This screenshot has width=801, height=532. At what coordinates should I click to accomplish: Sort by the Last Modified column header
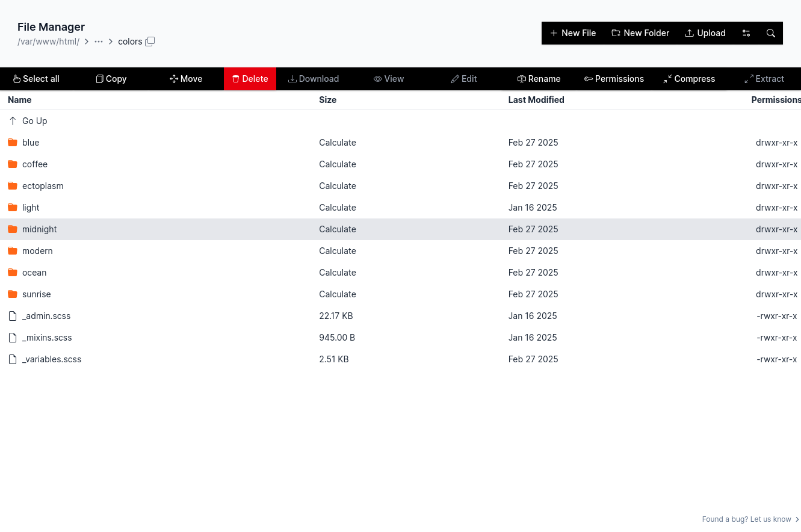coord(536,100)
